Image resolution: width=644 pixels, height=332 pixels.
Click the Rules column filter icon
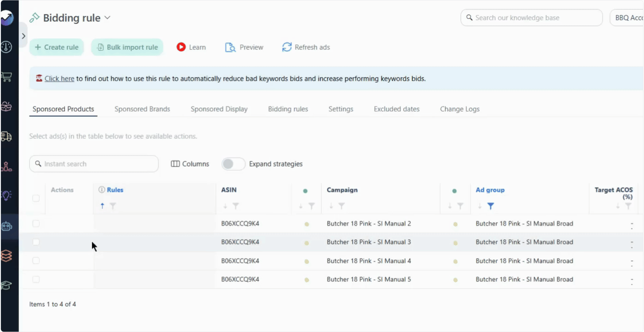tap(113, 206)
